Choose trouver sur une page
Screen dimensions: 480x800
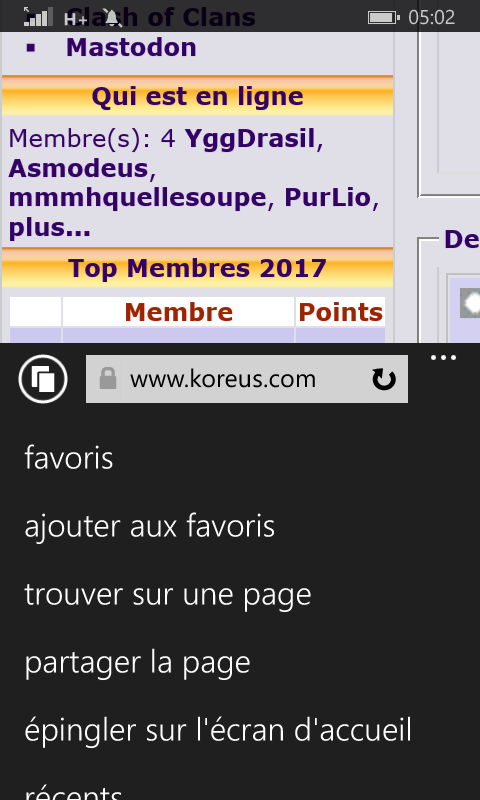(x=168, y=595)
